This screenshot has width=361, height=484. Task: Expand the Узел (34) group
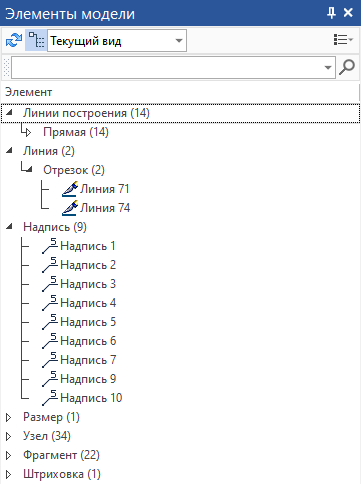tap(9, 436)
